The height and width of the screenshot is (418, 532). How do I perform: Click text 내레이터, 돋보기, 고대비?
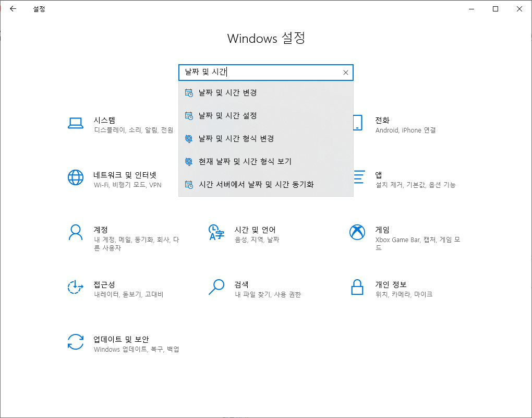coord(129,294)
